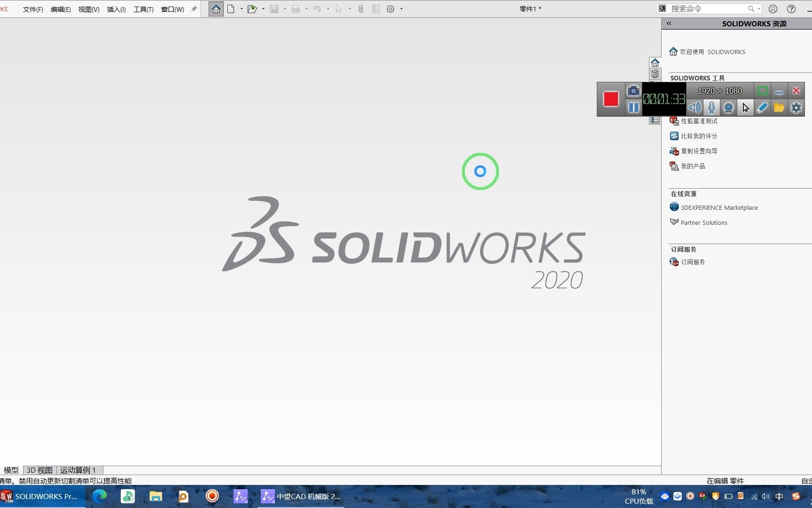The image size is (812, 508).
Task: Open recorder settings gear
Action: (796, 108)
